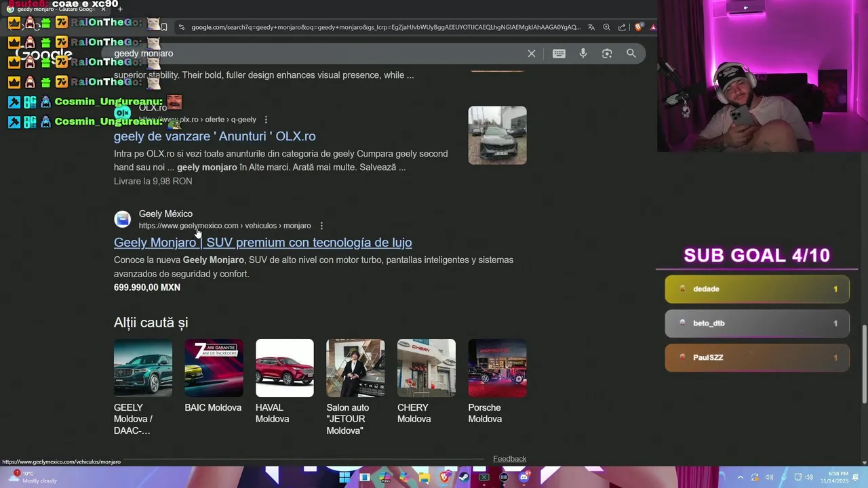Click the Geely México site favicon
868x488 pixels.
click(122, 219)
